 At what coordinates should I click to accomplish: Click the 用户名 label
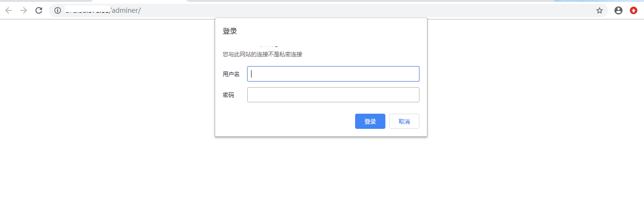pos(231,74)
